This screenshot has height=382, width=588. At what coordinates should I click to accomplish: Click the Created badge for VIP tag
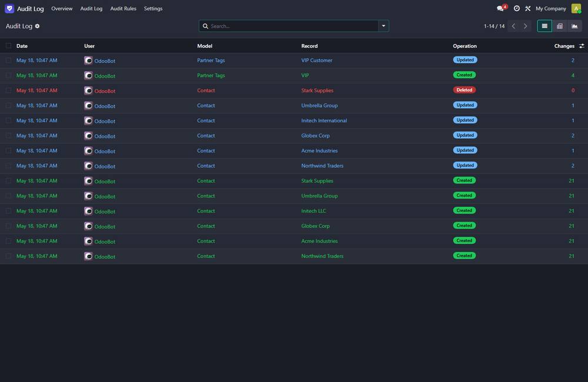[465, 75]
